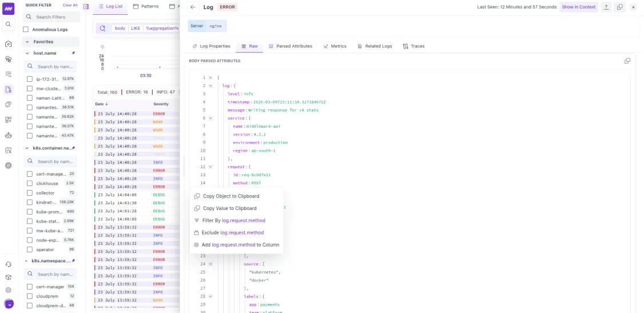Open the user avatar at rail bottom
Screen dimensions: 644x313
point(9,303)
